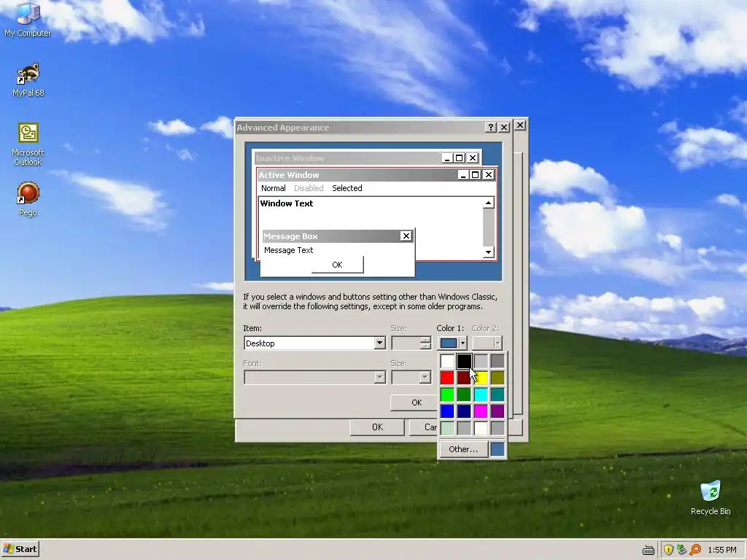This screenshot has height=560, width=747.
Task: Choose the dark maroon swatch
Action: [463, 378]
